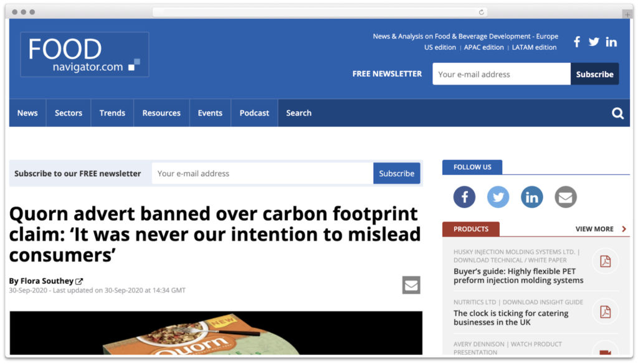
Task: Open PDF icon for Husky buyer's guide
Action: pyautogui.click(x=606, y=261)
